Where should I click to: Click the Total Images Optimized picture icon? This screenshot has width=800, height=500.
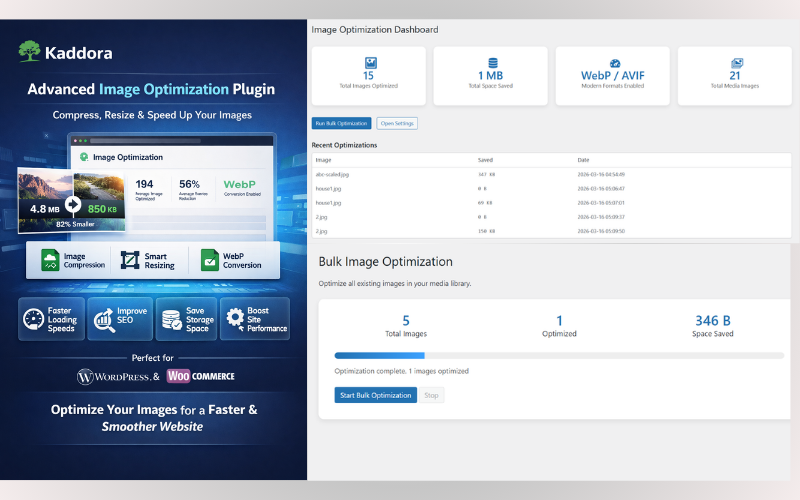click(370, 63)
